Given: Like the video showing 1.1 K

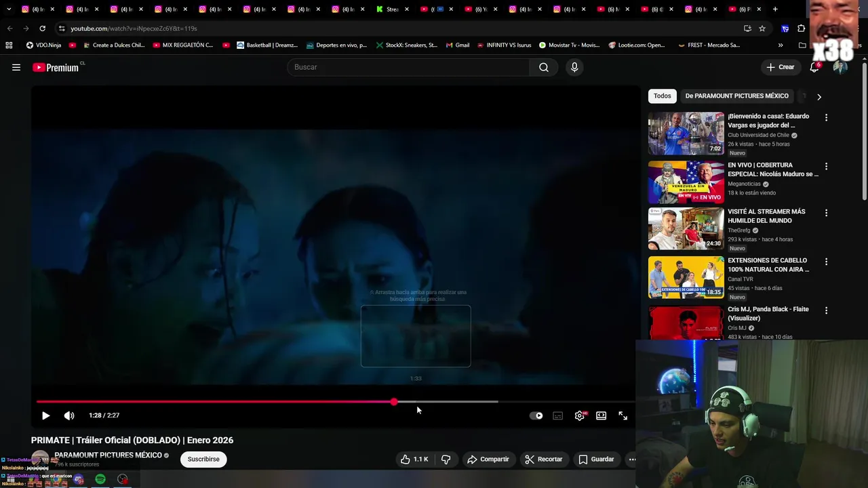Looking at the screenshot, I should coord(414,459).
